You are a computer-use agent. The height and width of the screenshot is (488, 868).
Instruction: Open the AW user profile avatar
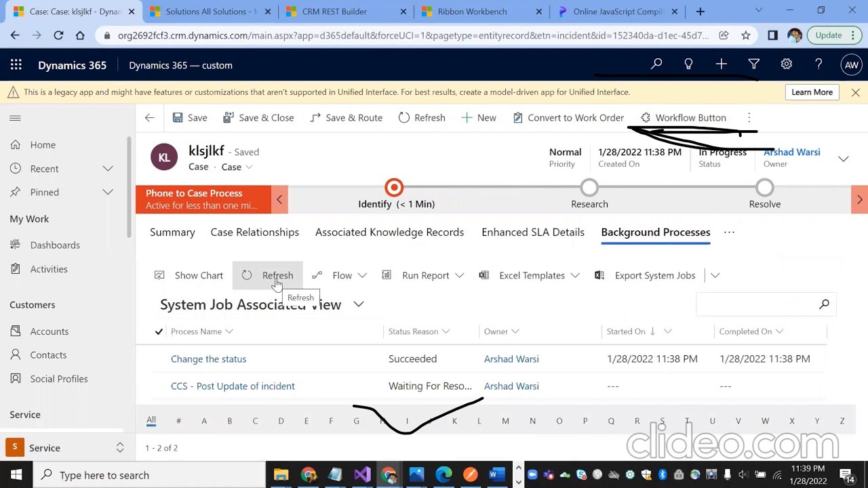point(851,65)
